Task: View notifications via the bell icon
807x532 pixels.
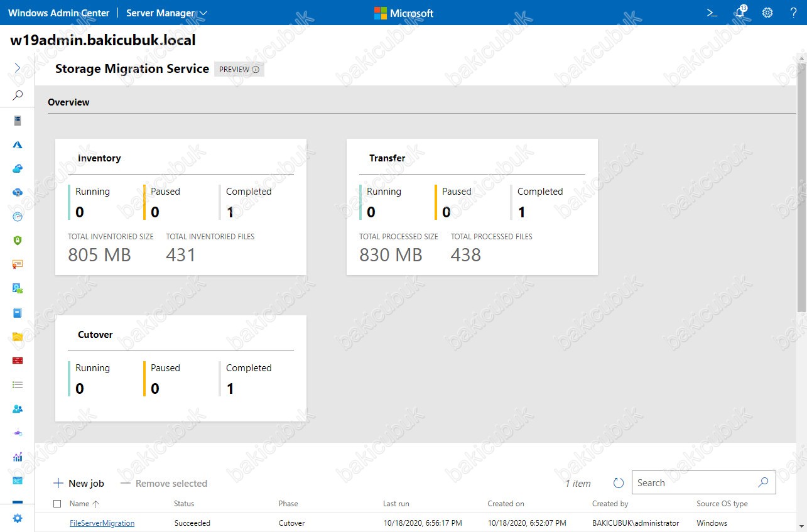Action: click(740, 13)
